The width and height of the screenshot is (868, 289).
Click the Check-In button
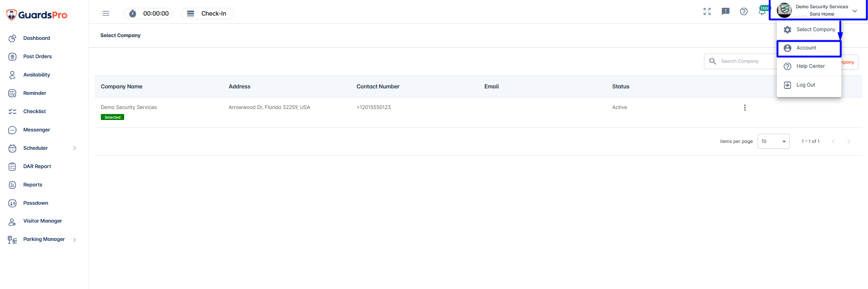tap(208, 13)
